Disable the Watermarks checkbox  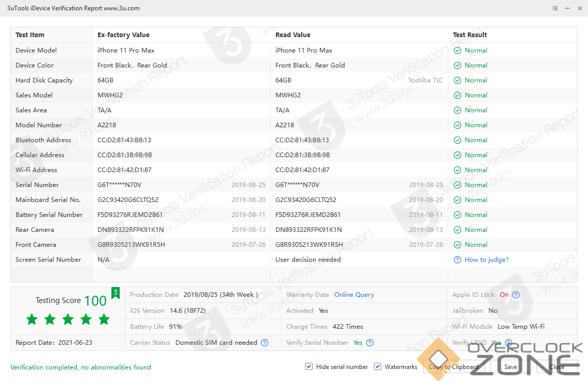coord(378,366)
